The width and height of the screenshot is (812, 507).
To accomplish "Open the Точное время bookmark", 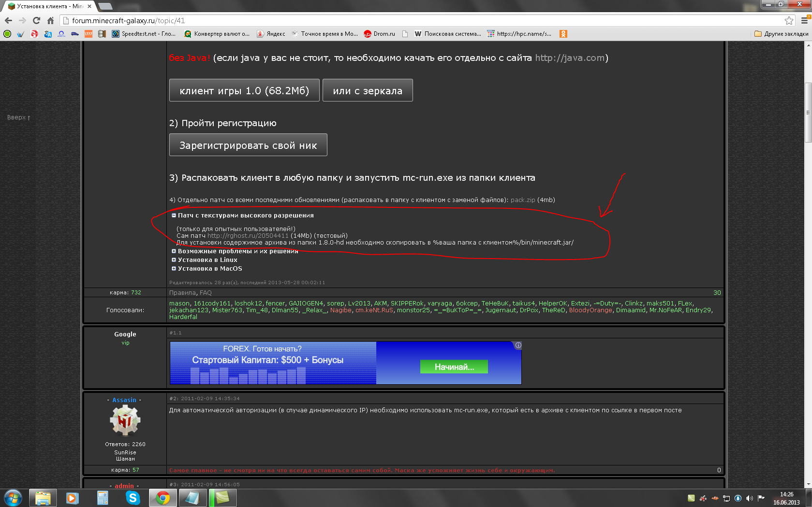I will [x=325, y=34].
